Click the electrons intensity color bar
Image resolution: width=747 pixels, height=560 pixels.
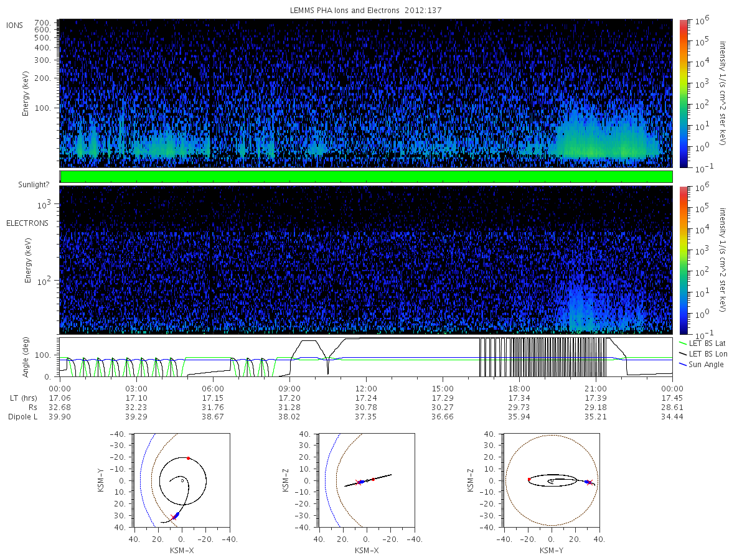684,259
